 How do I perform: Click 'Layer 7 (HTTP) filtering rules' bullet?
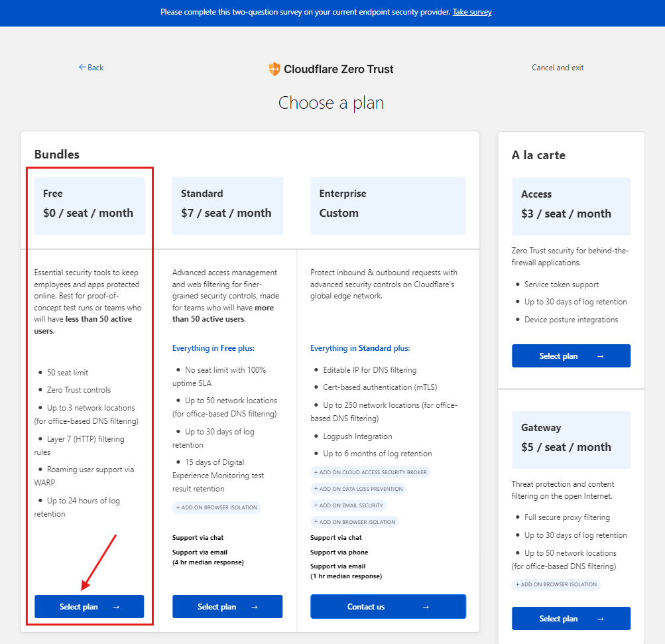tap(80, 446)
